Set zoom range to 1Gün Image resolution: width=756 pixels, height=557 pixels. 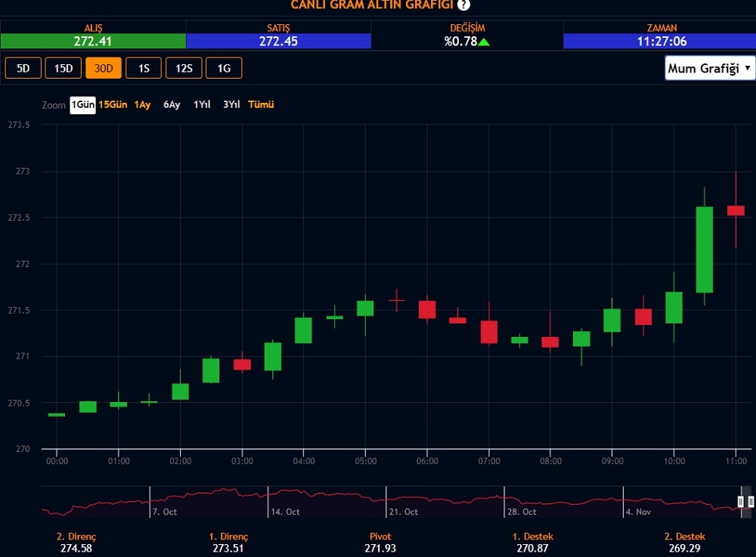[x=82, y=105]
